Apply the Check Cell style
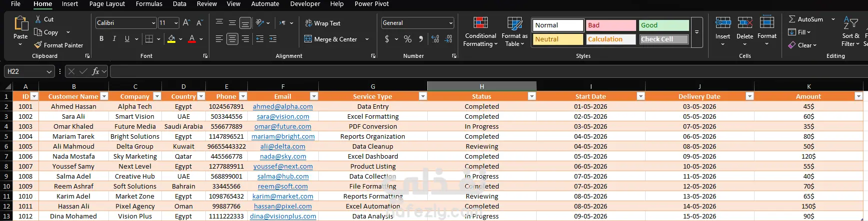Screen dimensions: 868x221 tap(664, 39)
